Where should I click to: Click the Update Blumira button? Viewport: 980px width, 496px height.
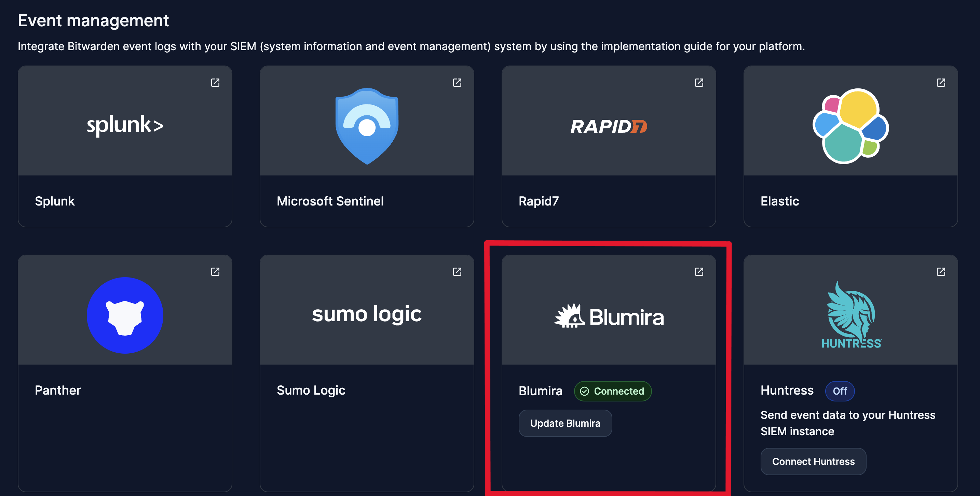click(x=565, y=423)
